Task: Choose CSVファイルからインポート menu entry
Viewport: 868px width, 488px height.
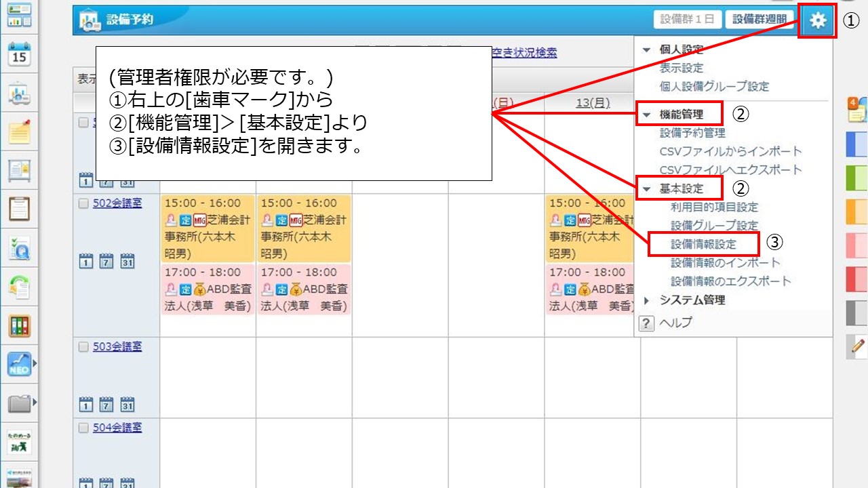Action: click(x=730, y=151)
